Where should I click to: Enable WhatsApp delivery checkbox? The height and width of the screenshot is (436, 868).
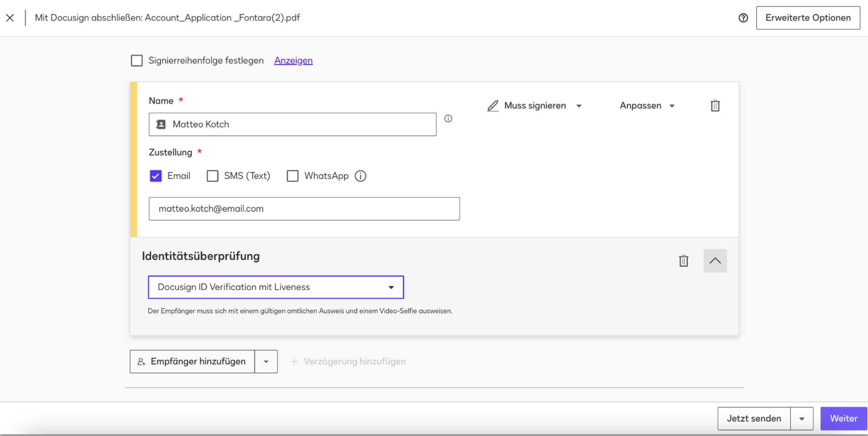pos(292,176)
